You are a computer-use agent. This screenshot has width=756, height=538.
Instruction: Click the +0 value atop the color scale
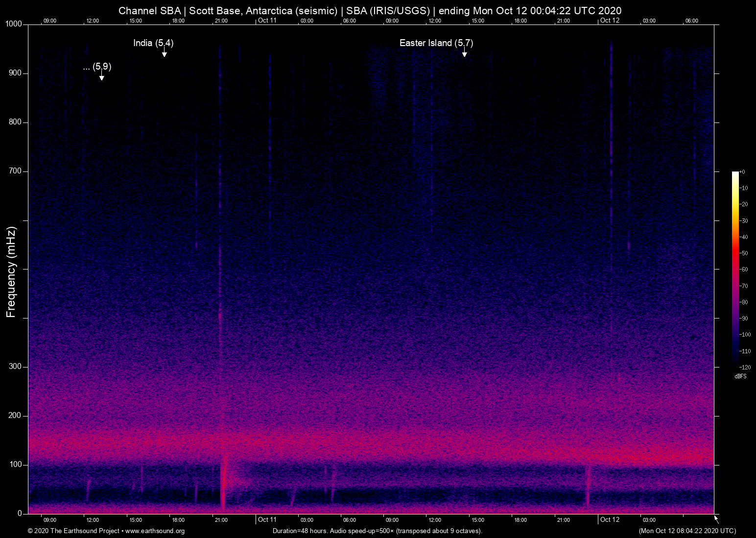coord(742,172)
